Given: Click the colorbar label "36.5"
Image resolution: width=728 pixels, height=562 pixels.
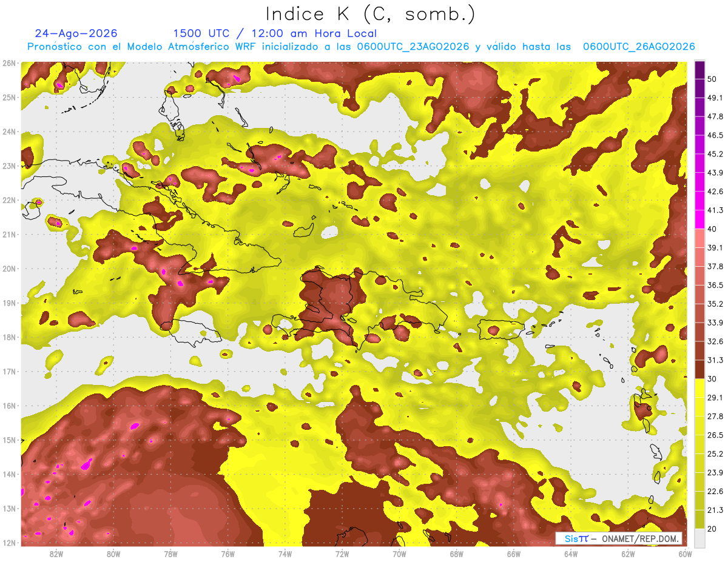Looking at the screenshot, I should coord(716,285).
